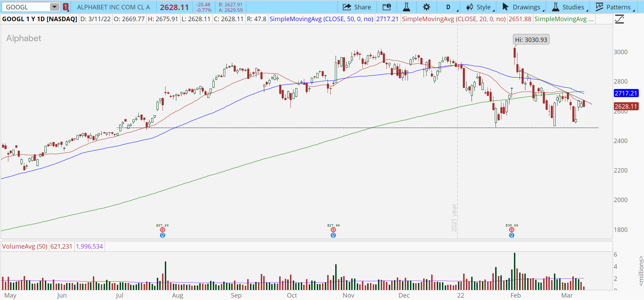
Task: Click the Feb label on the time axis
Action: point(516,295)
